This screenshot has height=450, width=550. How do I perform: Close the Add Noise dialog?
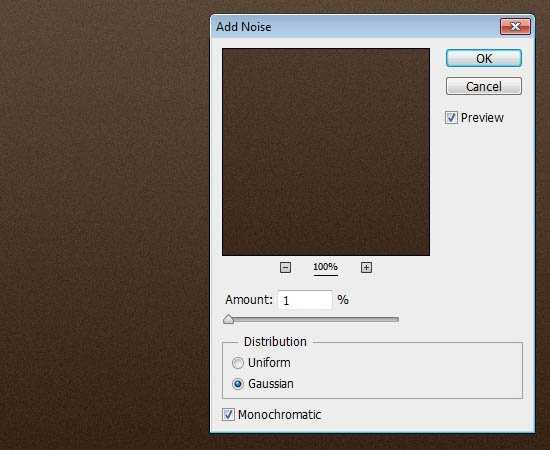(x=515, y=27)
